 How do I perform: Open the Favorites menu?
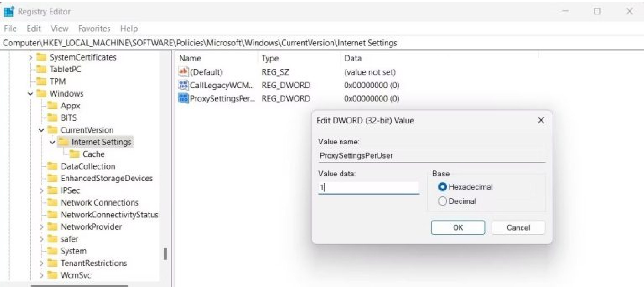(94, 28)
